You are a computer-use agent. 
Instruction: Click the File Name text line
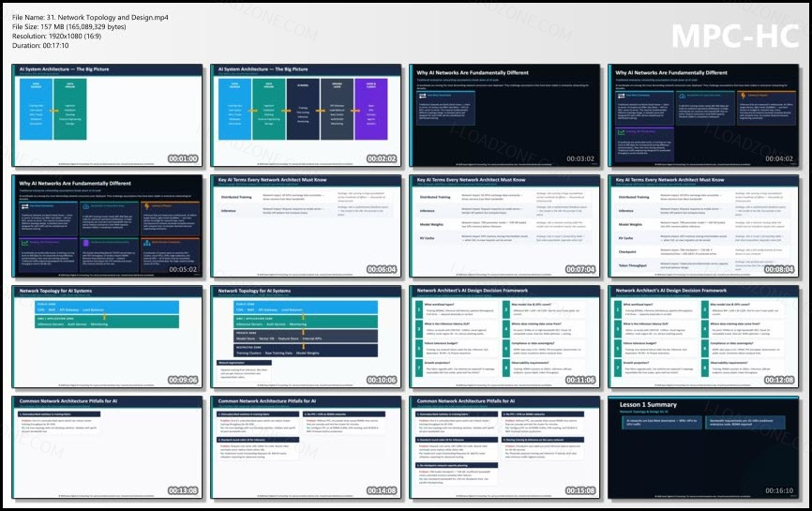[90, 17]
